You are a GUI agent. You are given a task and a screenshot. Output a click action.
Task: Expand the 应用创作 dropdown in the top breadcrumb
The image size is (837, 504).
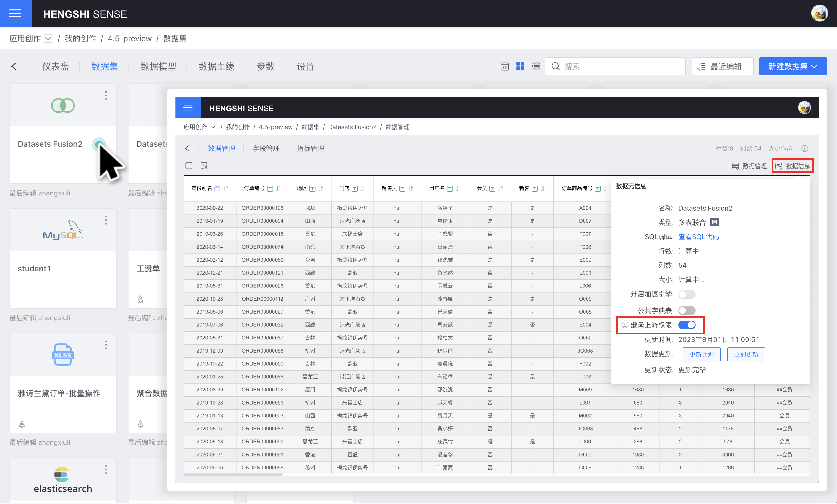(x=48, y=39)
